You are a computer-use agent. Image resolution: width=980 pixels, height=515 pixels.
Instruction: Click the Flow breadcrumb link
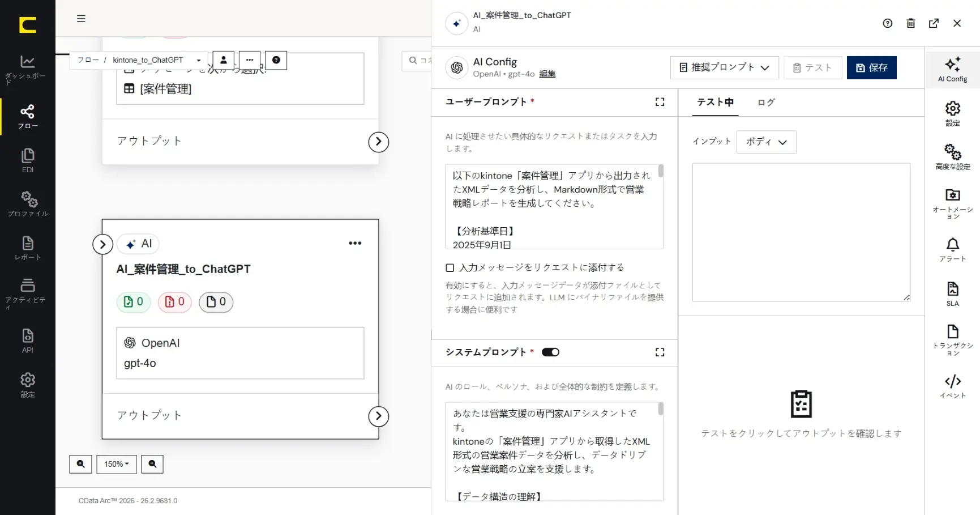pyautogui.click(x=88, y=60)
